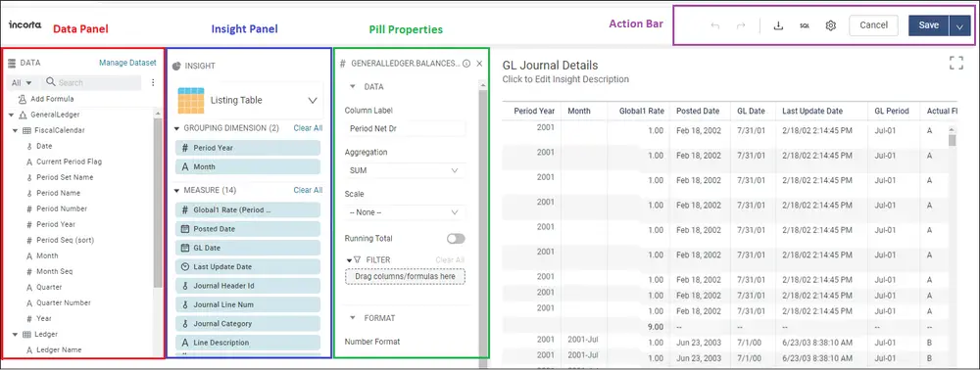The height and width of the screenshot is (370, 980).
Task: Select the Posted Date measure pill
Action: pyautogui.click(x=248, y=229)
